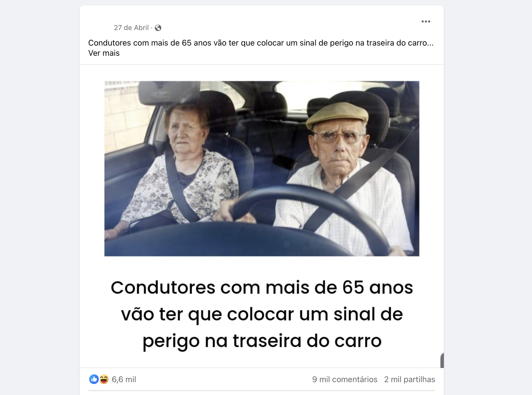Image resolution: width=532 pixels, height=395 pixels.
Task: Expand the post text with Ver mais
Action: point(104,53)
